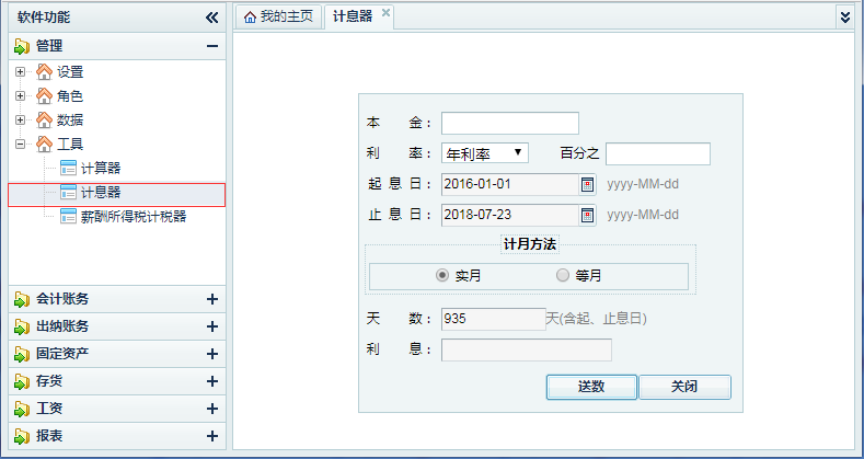Viewport: 864px width, 459px height.
Task: Click the home icon on 我的主页 tab
Action: tap(250, 17)
